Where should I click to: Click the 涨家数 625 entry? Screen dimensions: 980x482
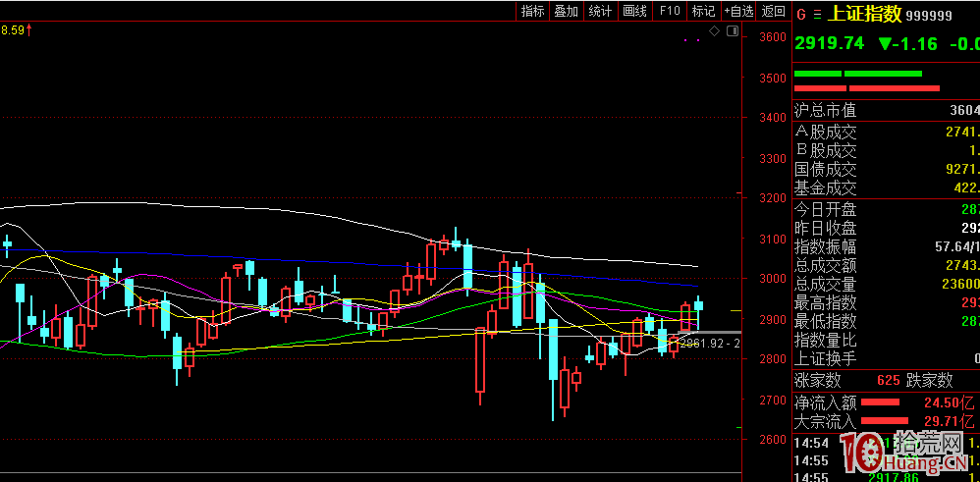[x=846, y=380]
